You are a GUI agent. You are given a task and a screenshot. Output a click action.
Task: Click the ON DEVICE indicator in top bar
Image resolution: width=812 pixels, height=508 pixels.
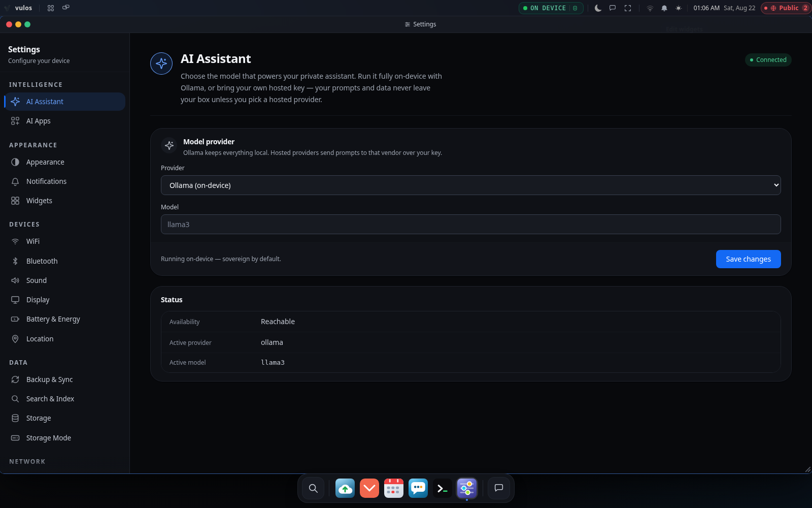tap(551, 8)
